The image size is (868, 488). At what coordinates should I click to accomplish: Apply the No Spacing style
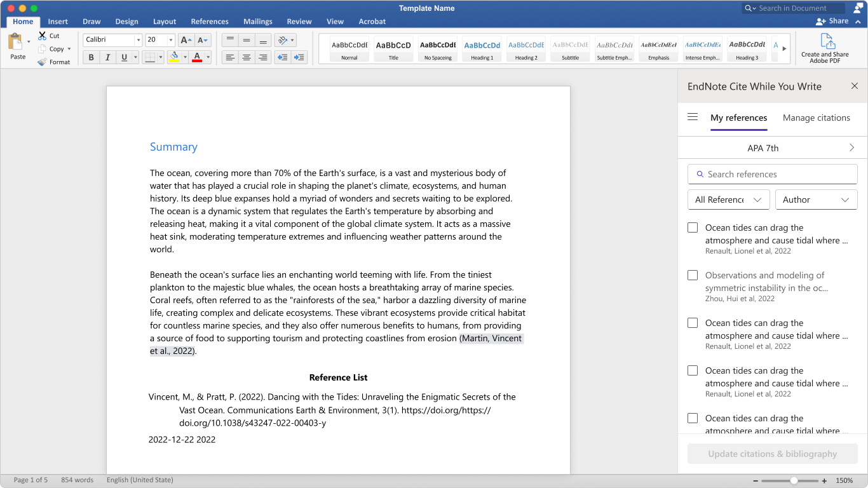(x=438, y=49)
